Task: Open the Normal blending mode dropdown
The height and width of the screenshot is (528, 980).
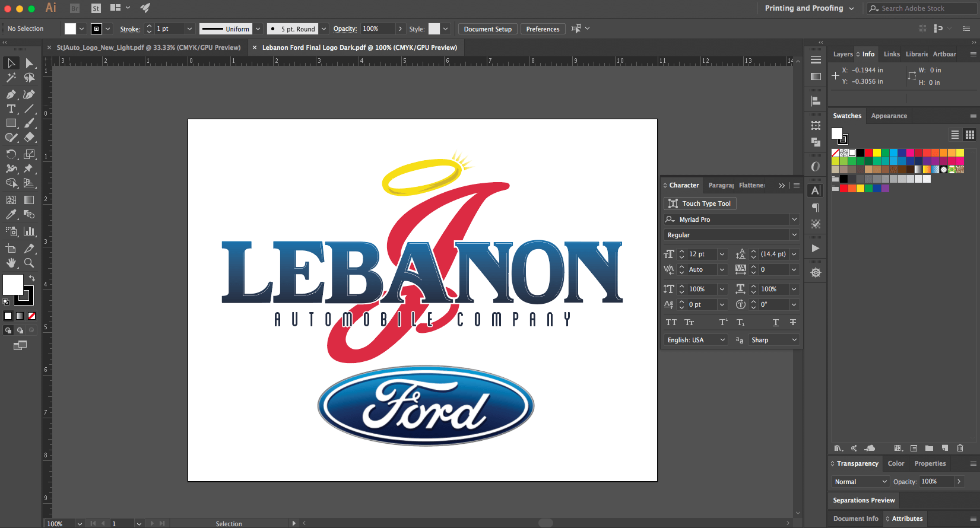Action: pos(860,482)
